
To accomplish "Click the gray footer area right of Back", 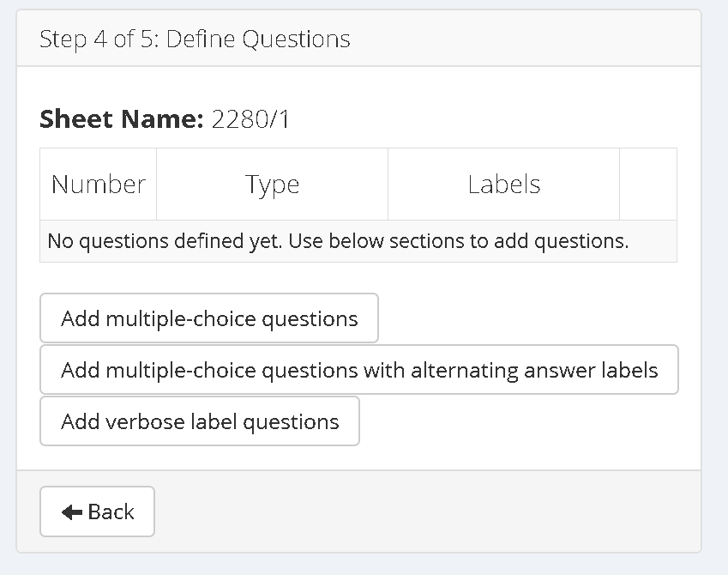I will [429, 511].
